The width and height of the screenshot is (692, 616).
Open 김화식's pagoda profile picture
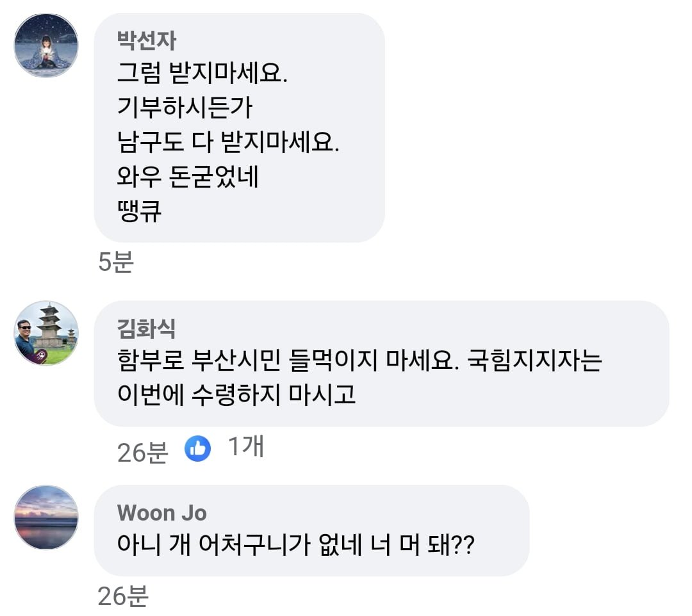[x=46, y=333]
